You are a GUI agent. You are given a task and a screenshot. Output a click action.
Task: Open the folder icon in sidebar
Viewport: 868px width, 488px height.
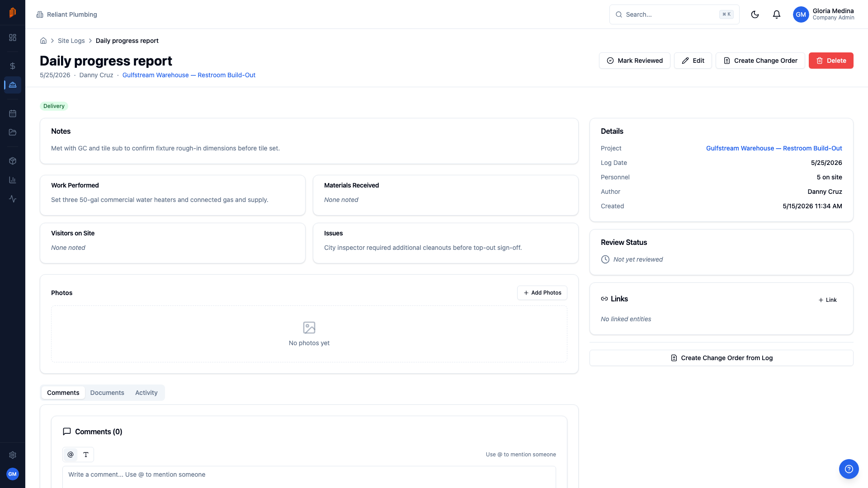pos(13,132)
